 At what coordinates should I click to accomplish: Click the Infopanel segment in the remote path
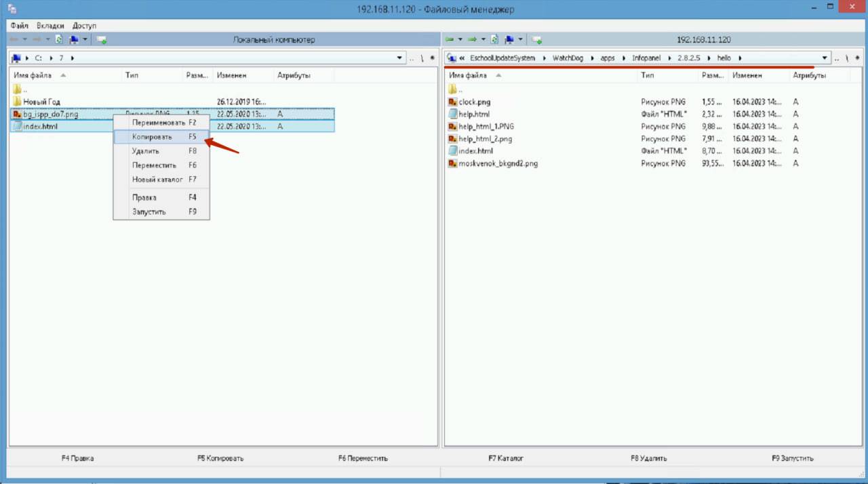[x=645, y=58]
